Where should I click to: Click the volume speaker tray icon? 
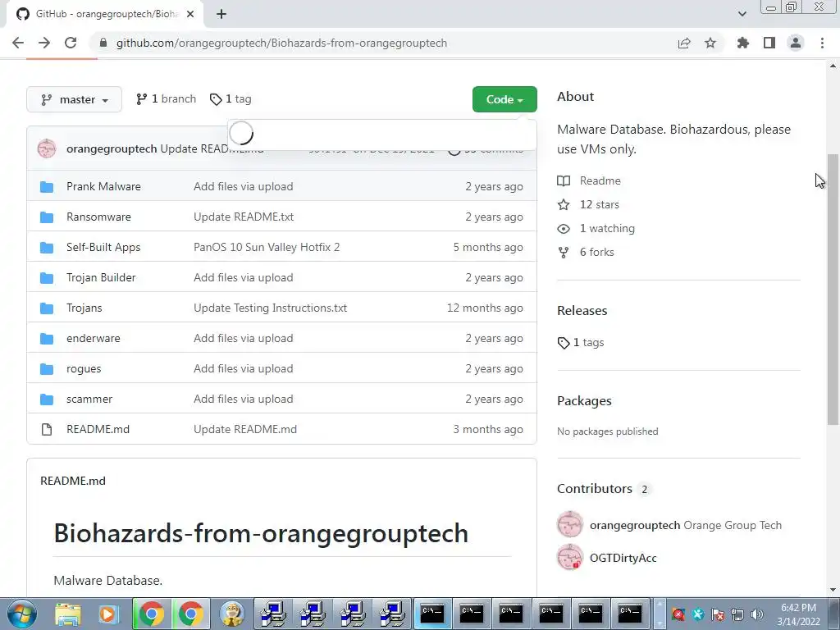tap(757, 614)
